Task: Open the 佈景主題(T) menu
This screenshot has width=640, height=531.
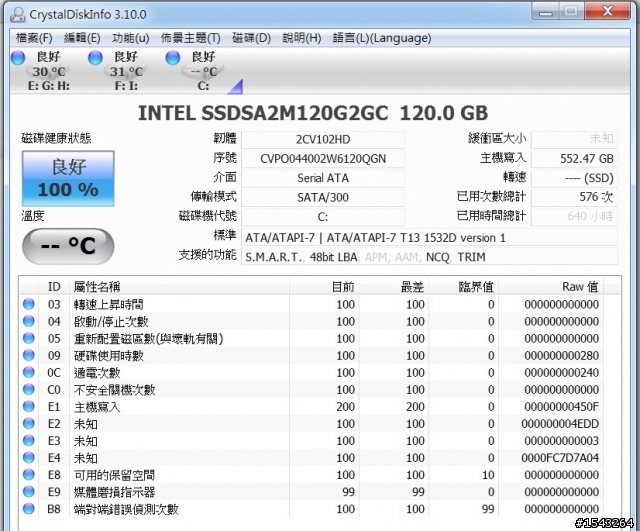Action: [x=192, y=38]
